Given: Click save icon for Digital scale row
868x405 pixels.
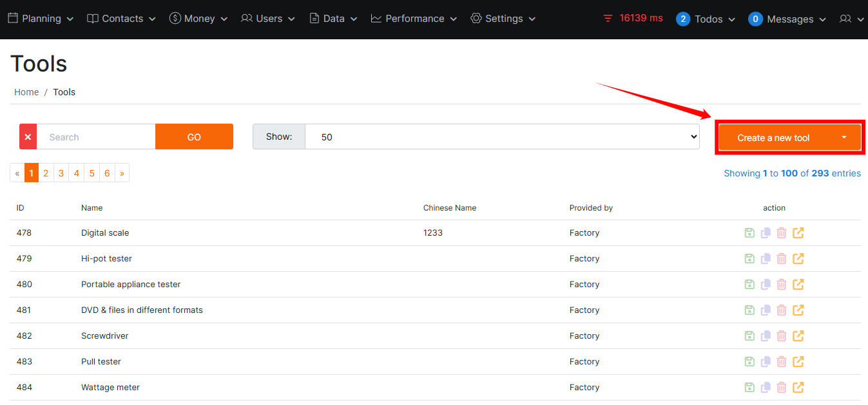Looking at the screenshot, I should [x=749, y=233].
